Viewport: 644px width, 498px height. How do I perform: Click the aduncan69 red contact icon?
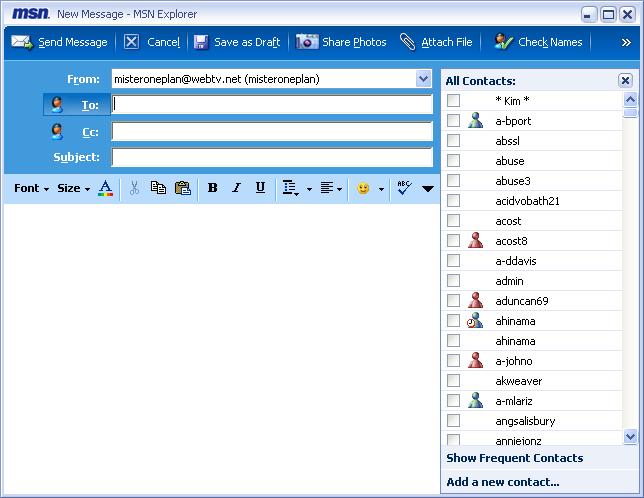tap(476, 301)
